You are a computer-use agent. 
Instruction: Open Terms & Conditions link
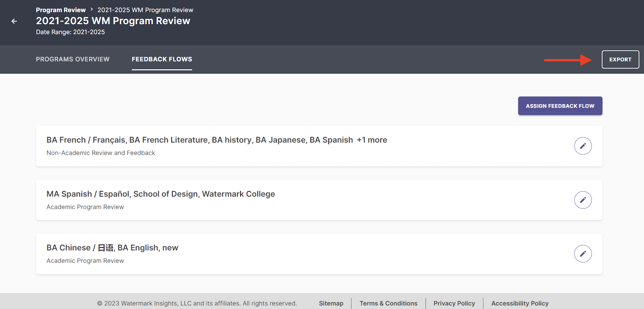[388, 303]
